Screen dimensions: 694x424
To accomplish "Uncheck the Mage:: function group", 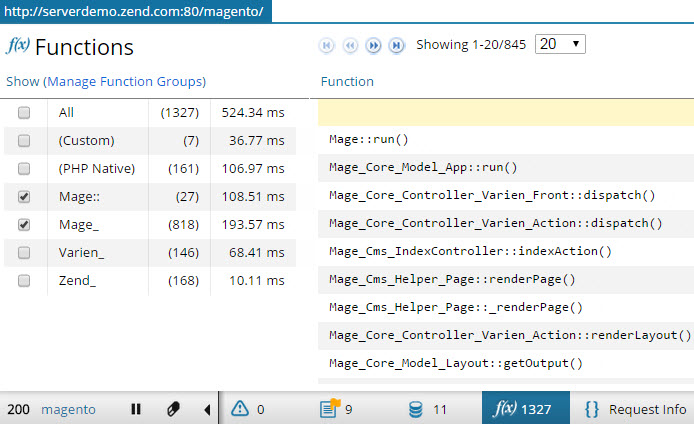I will tap(24, 198).
